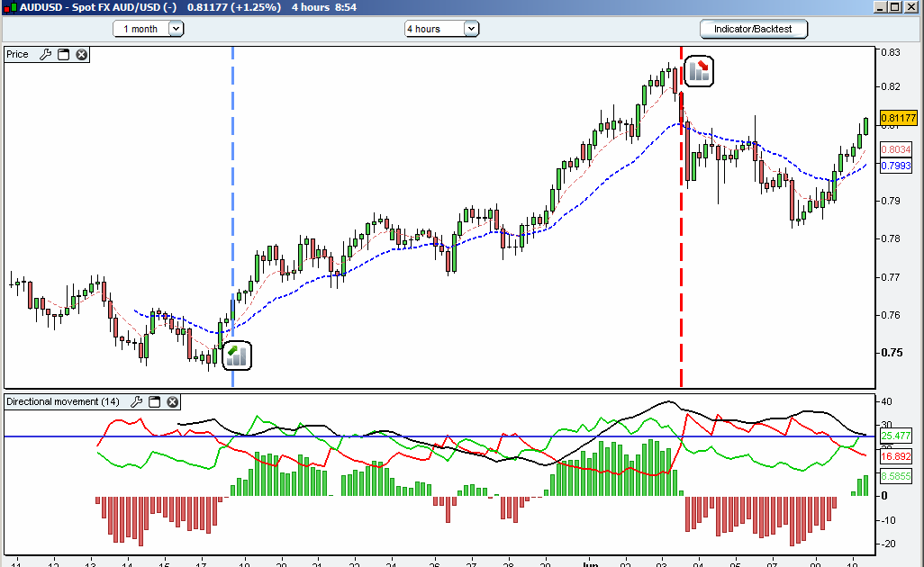Screen dimensions: 924x567
Task: Open the 1 month period dropdown
Action: click(149, 29)
